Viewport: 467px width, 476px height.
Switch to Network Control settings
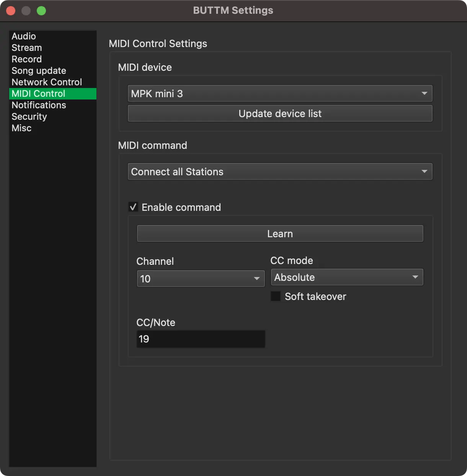[x=46, y=82]
